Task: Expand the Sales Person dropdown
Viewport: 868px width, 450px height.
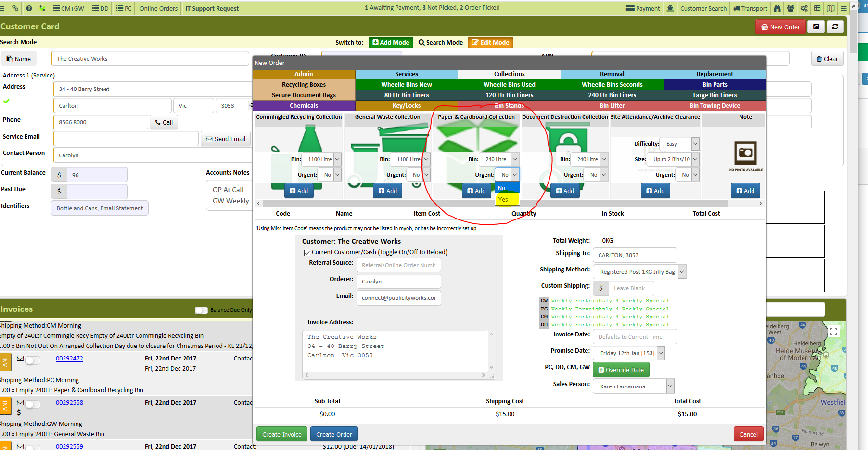Action: [x=634, y=386]
